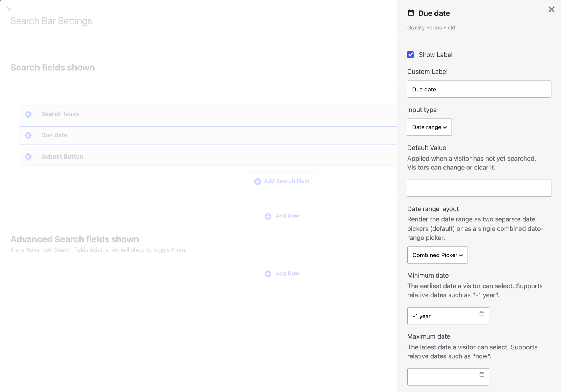Toggle the Show Label checkbox

[x=410, y=54]
